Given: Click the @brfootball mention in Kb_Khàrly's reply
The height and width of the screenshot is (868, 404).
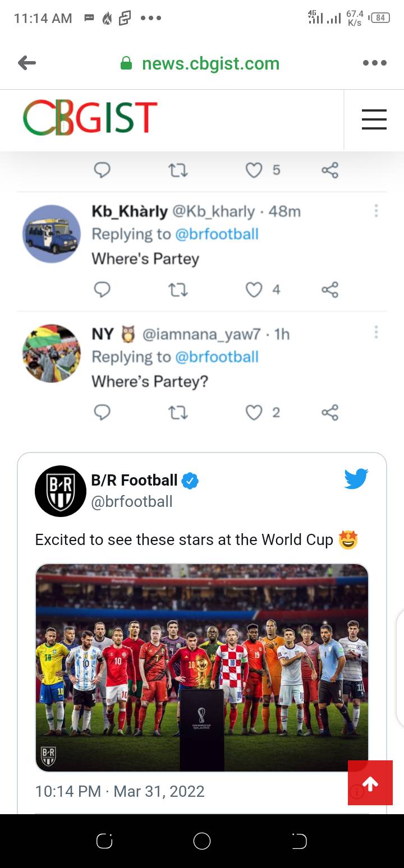Looking at the screenshot, I should click(217, 234).
